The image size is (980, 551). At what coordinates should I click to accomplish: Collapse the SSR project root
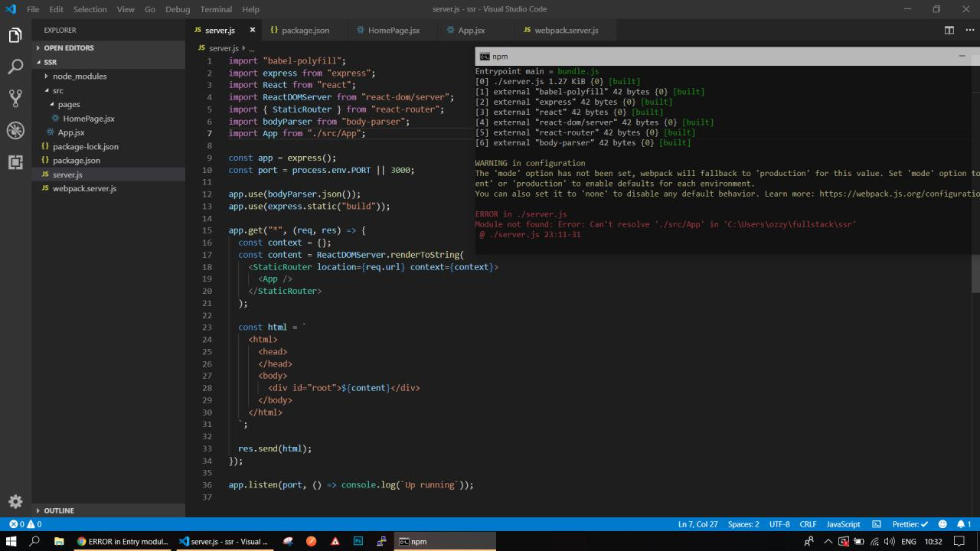click(x=108, y=62)
